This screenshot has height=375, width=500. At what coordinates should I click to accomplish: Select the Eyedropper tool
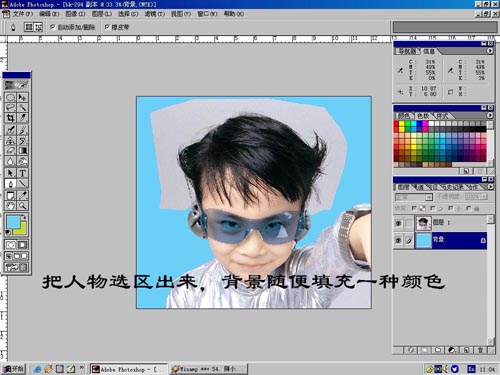click(22, 195)
